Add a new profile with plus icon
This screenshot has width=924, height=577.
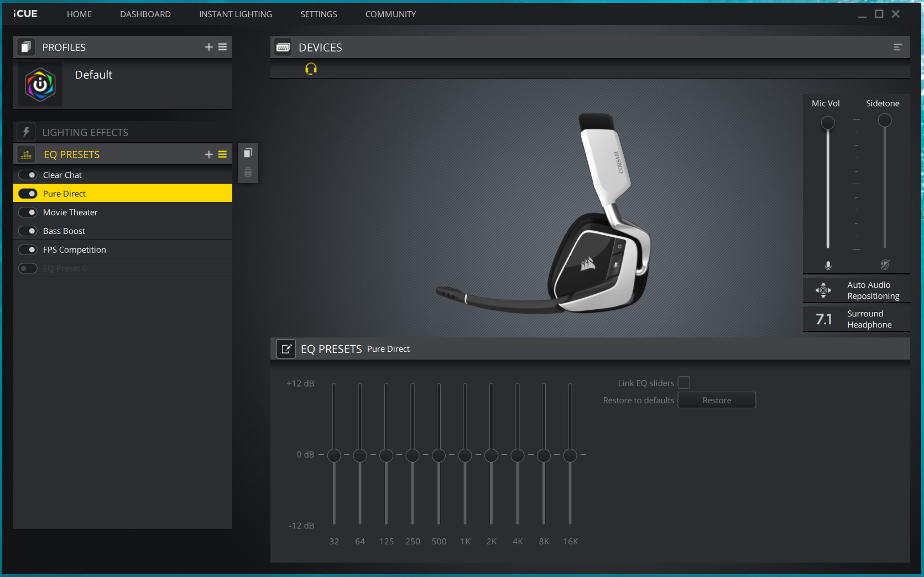tap(208, 47)
